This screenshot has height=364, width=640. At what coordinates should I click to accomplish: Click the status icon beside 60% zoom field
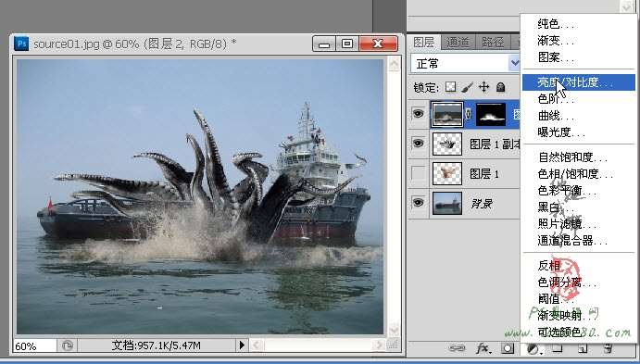tap(67, 346)
